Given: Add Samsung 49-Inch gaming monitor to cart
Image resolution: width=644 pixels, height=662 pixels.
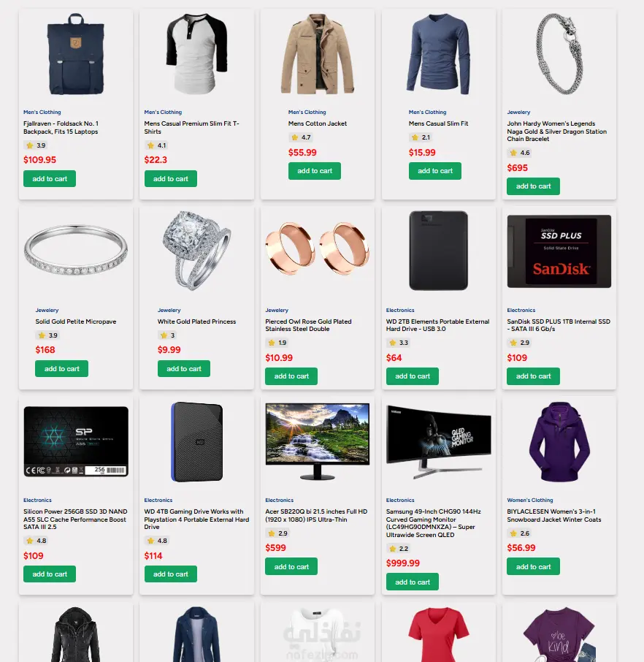Looking at the screenshot, I should coord(413,582).
